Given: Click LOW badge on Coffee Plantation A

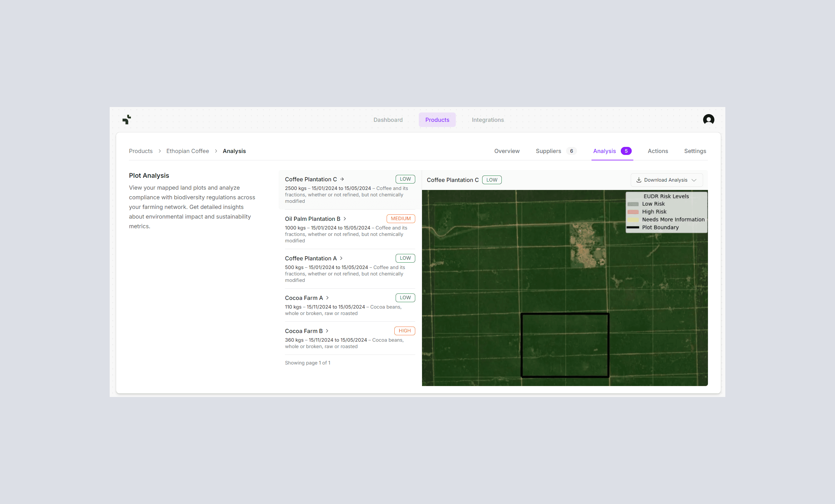Looking at the screenshot, I should 405,258.
